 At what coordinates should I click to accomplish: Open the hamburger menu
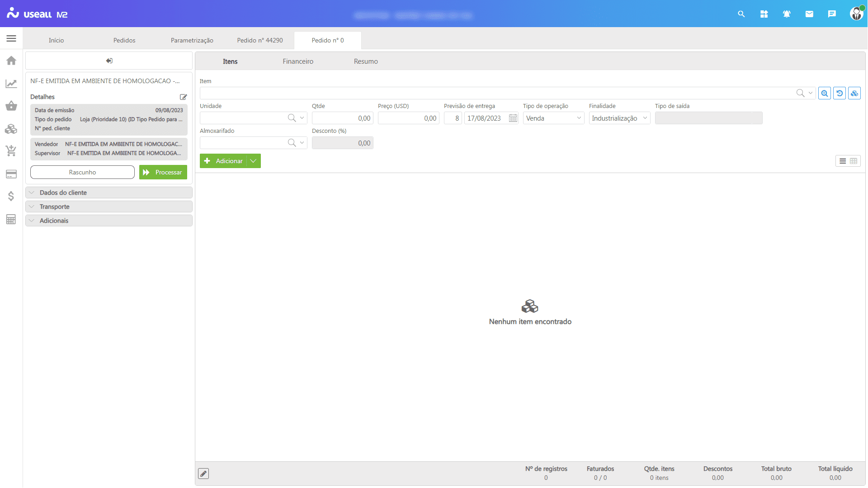tap(11, 38)
